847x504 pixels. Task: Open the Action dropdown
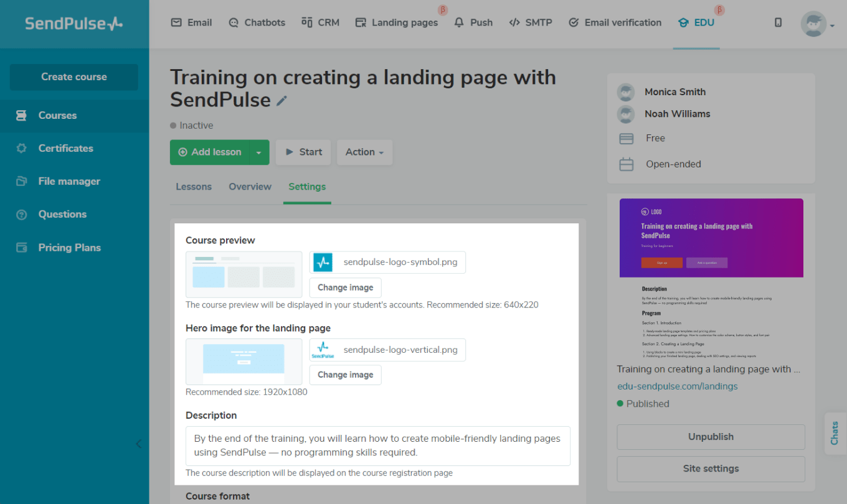[x=364, y=152]
